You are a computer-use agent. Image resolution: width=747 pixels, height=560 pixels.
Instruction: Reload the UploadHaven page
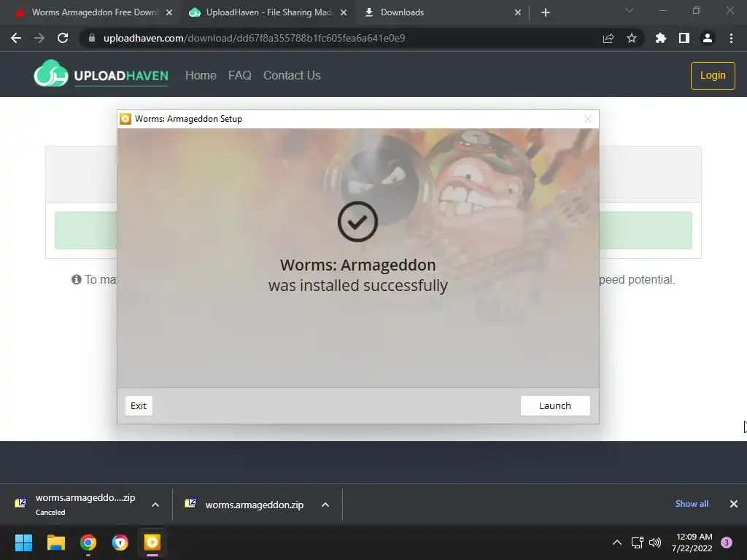click(x=63, y=38)
